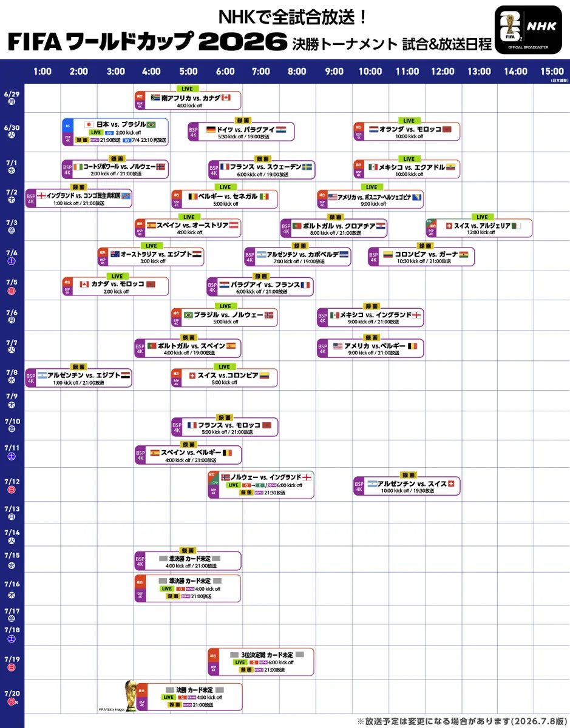Click Sweden flag in フランス vs. スウェーデン card
Viewport: 570px width, 728px height.
coord(308,166)
